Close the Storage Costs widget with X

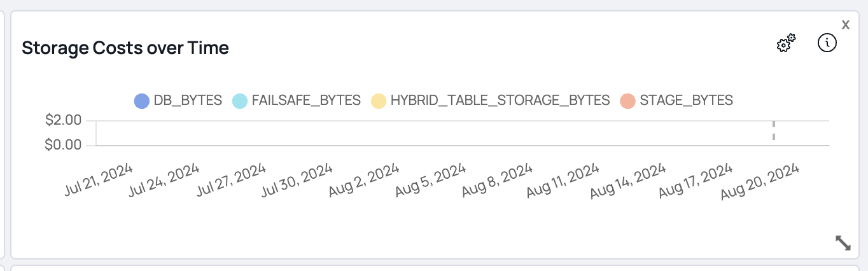(x=846, y=25)
